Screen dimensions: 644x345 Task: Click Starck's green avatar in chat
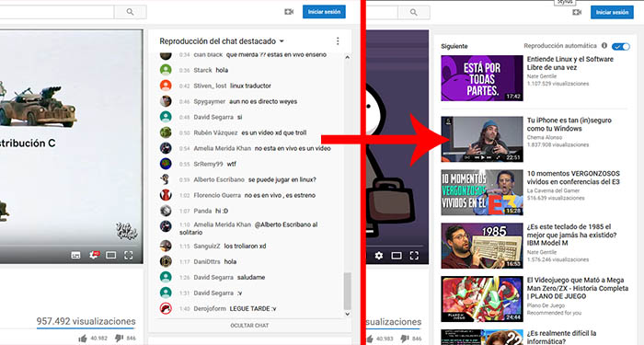click(x=166, y=70)
